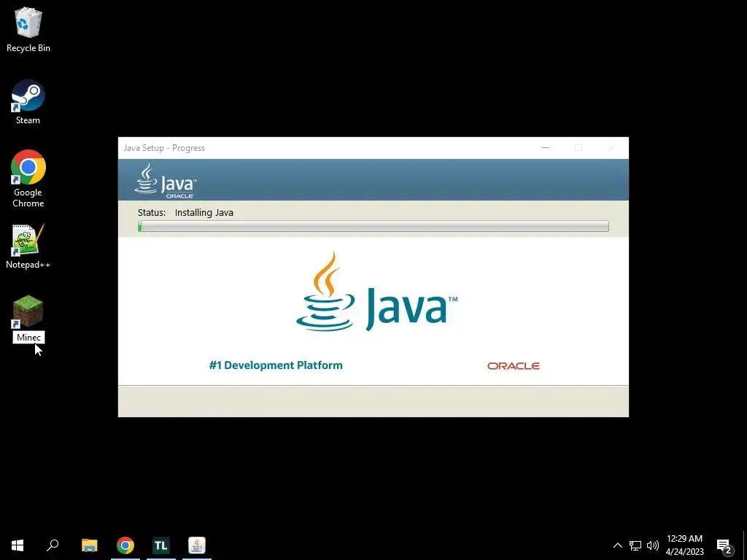The width and height of the screenshot is (747, 560).
Task: Open the Recycle Bin desktop icon
Action: click(x=28, y=29)
